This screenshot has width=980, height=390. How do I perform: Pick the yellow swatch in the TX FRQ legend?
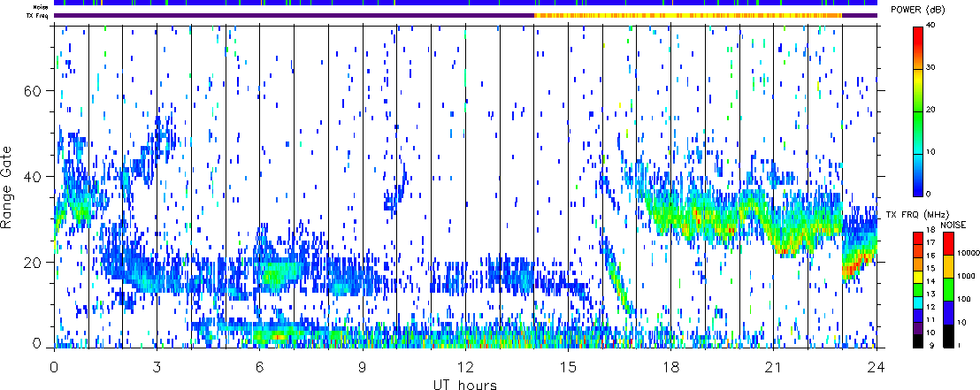918,277
